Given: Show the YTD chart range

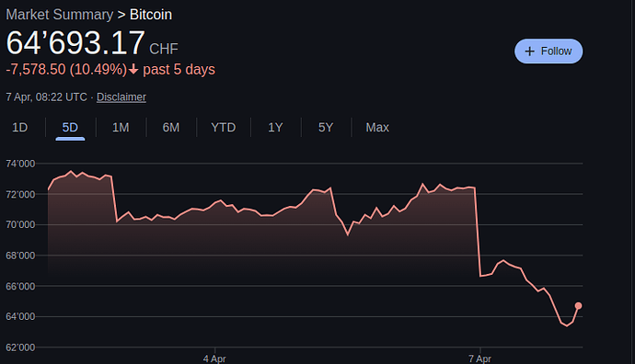Looking at the screenshot, I should (223, 128).
